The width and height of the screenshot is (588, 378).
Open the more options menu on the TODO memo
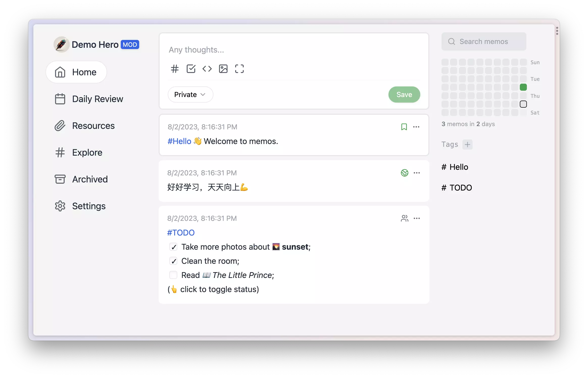[x=417, y=218]
